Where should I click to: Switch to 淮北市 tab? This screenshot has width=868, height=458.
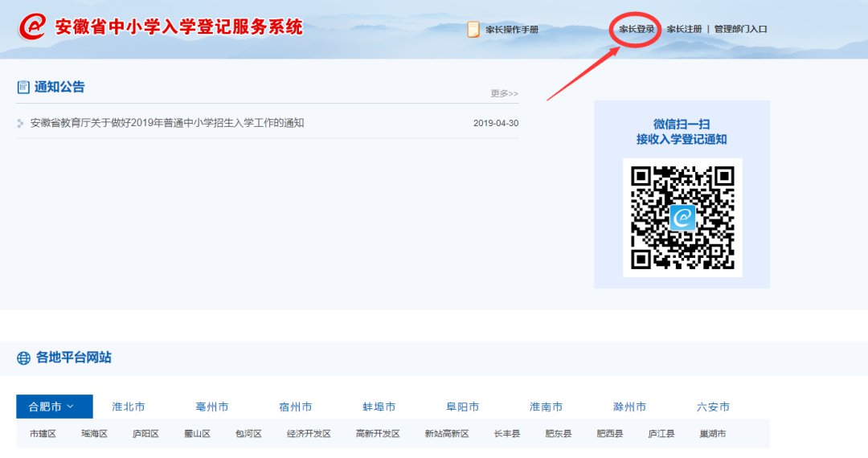tap(129, 407)
